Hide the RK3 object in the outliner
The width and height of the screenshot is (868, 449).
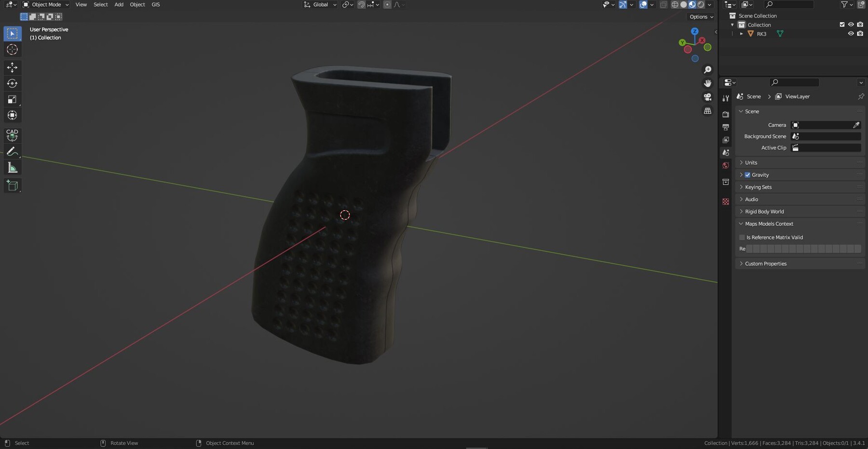click(851, 34)
